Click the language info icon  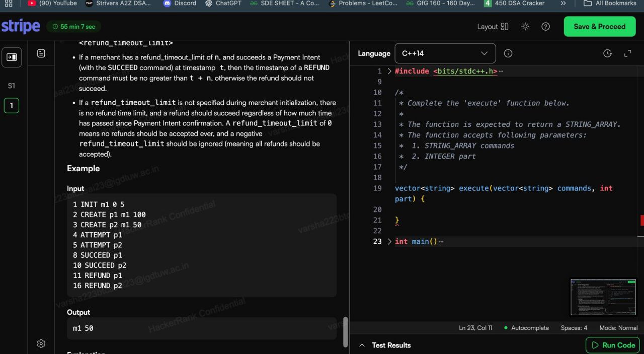(508, 53)
